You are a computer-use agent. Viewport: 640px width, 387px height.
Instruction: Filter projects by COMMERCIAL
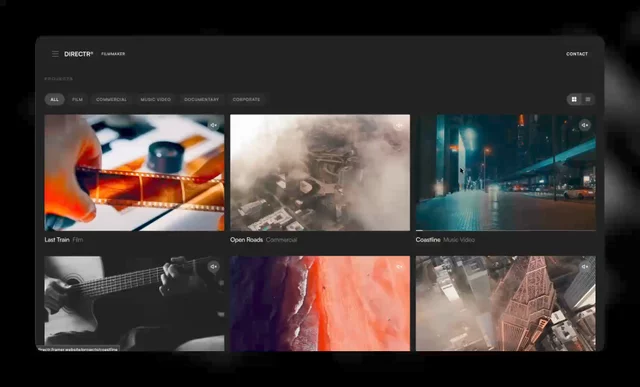(x=111, y=100)
